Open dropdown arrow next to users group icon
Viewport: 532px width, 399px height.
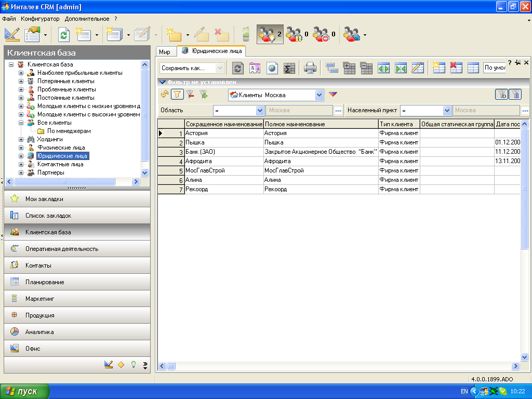click(365, 35)
